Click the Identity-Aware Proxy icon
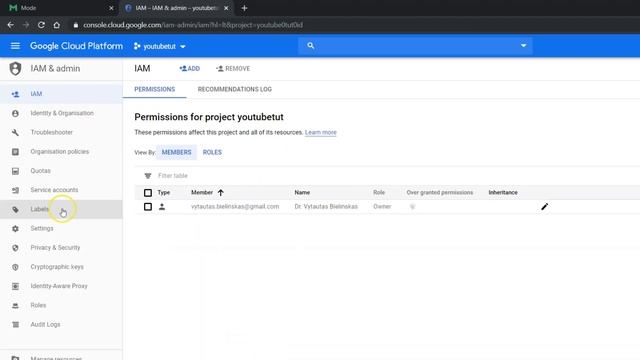 click(15, 286)
